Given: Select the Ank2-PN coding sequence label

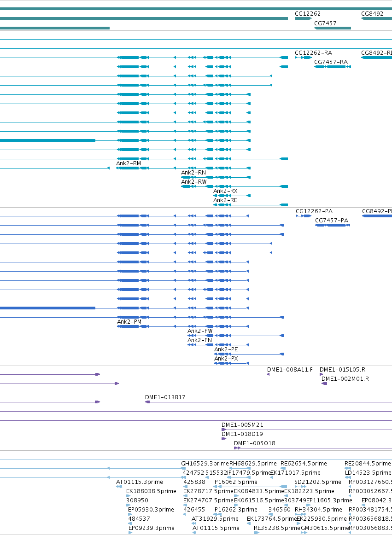Looking at the screenshot, I should click(x=199, y=340).
